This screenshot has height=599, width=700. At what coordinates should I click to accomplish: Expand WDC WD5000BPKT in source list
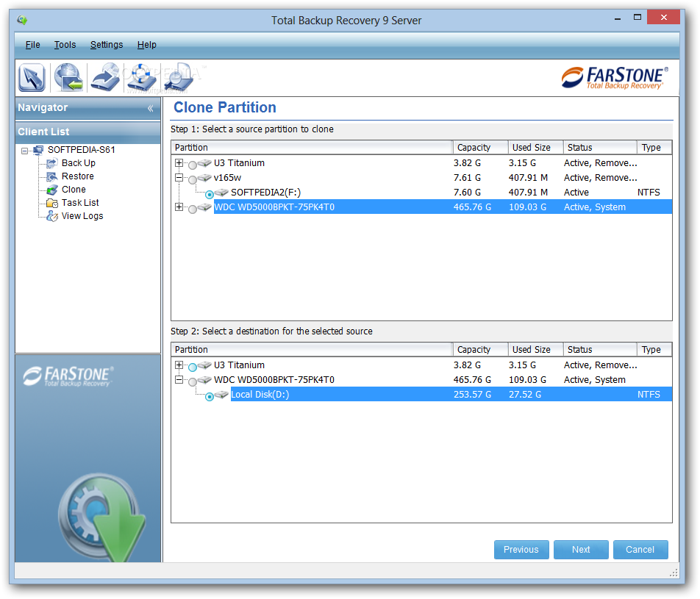(179, 207)
